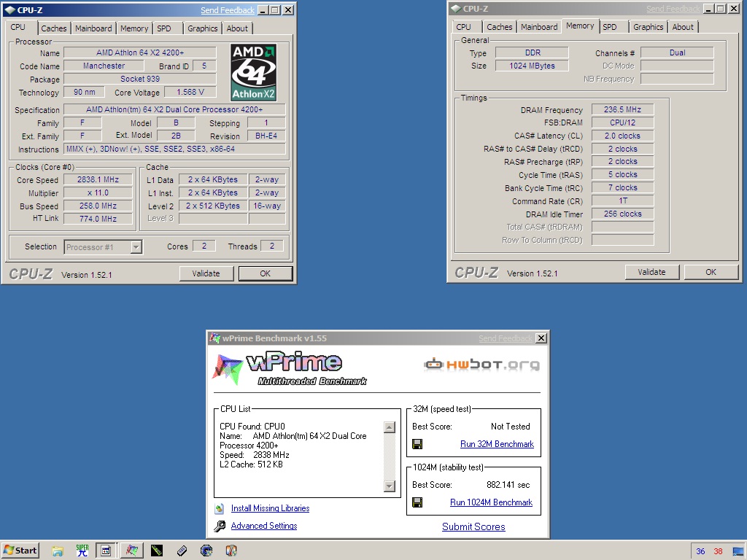Click the HT Link value 774.0 MHz

tap(98, 219)
